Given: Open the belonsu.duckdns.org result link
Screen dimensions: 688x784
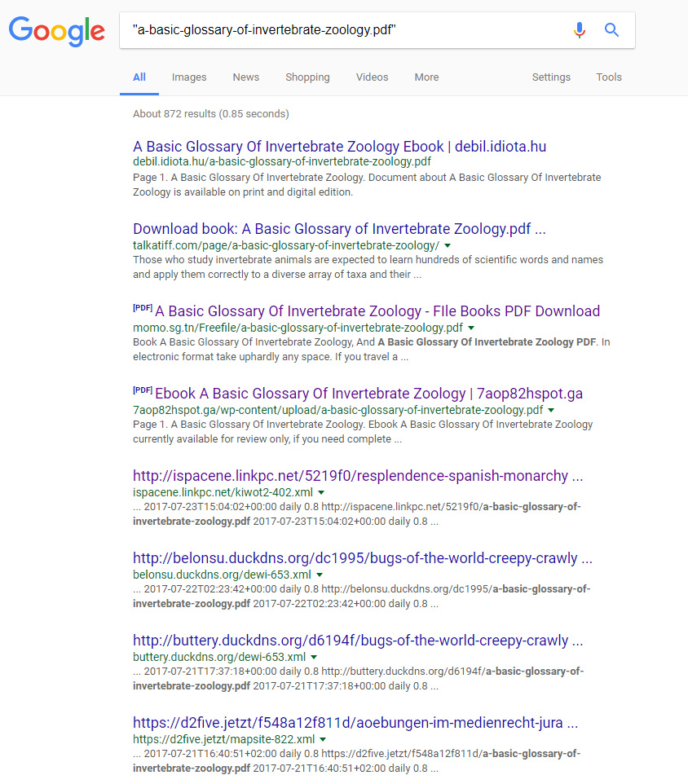Looking at the screenshot, I should click(x=362, y=558).
